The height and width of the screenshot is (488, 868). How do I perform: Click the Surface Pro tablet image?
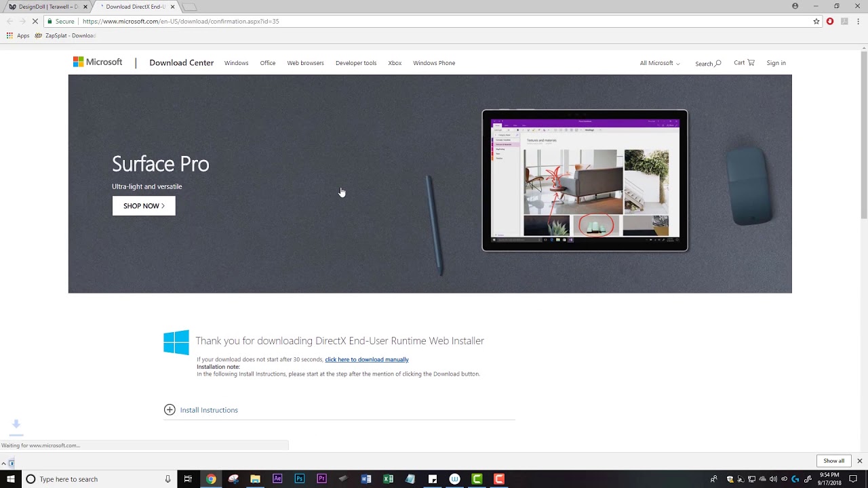point(585,180)
